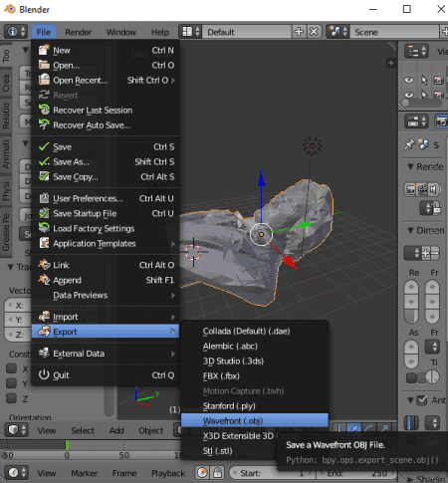Screen dimensions: 448x483
Task: Expand the Data Previews submenu
Action: coord(173,295)
